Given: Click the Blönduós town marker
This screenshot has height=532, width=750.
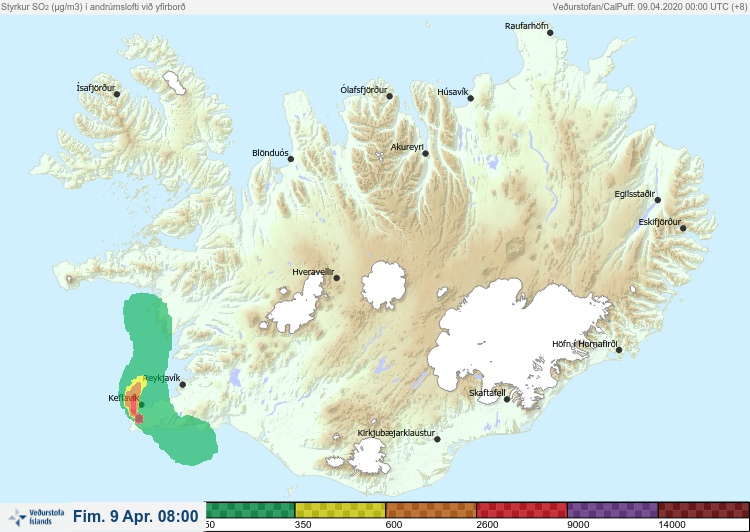Looking at the screenshot, I should [x=290, y=159].
